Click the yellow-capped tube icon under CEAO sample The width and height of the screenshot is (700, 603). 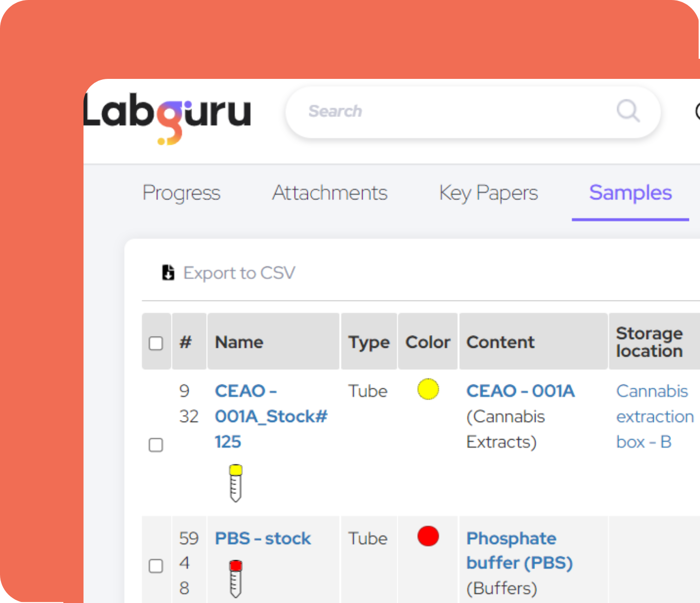point(235,482)
